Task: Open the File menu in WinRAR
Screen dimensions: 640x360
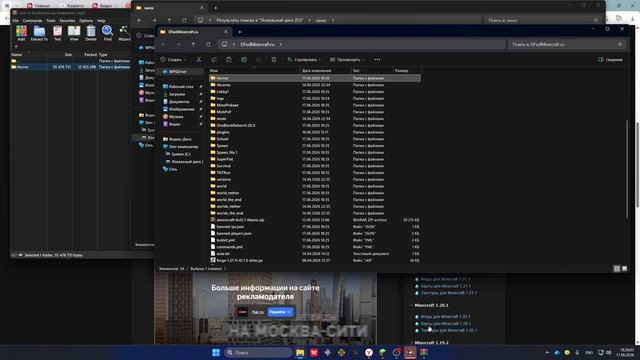Action: [16, 20]
